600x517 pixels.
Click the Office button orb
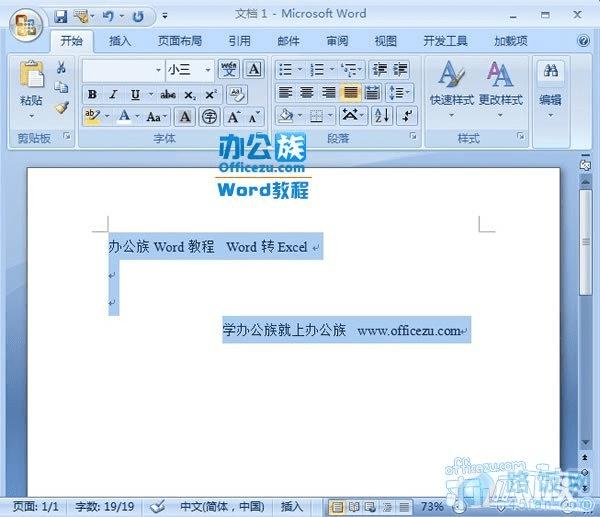(x=26, y=26)
